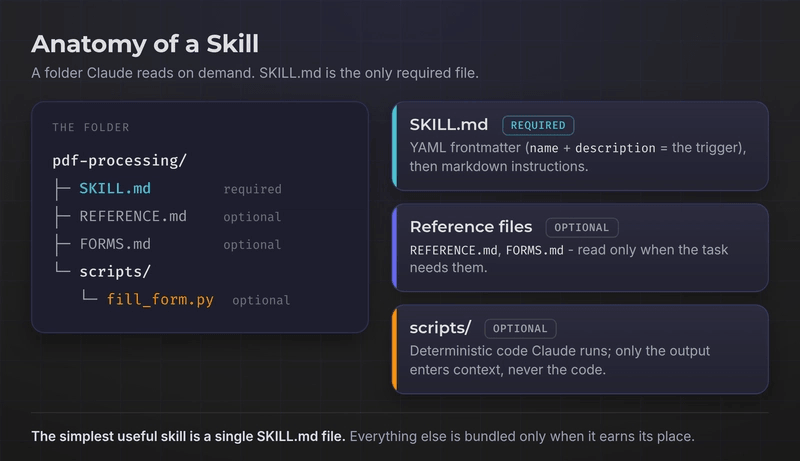Select REFERENCE.md in the folder tree

pyautogui.click(x=133, y=216)
